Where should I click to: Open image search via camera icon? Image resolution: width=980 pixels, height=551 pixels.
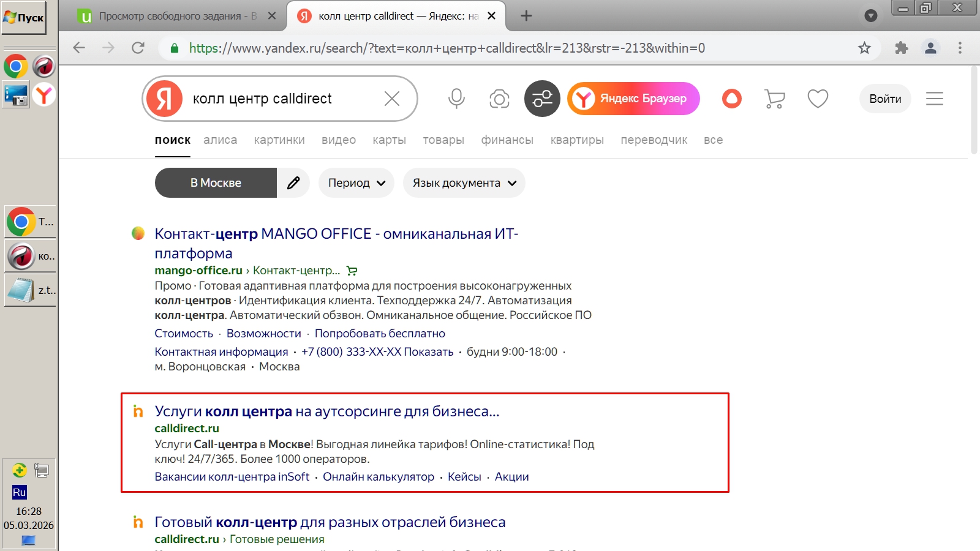[499, 99]
